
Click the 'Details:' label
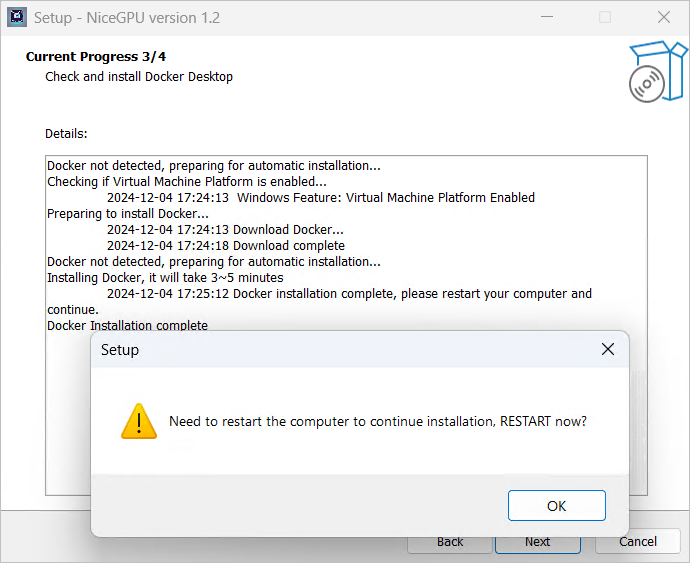[x=66, y=133]
